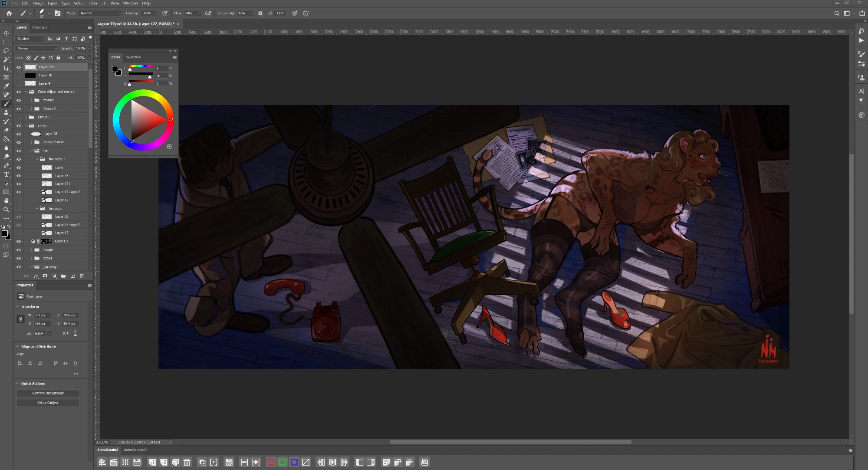Hide the Curves 3 adjustment layer
This screenshot has height=470, width=868.
pyautogui.click(x=19, y=241)
